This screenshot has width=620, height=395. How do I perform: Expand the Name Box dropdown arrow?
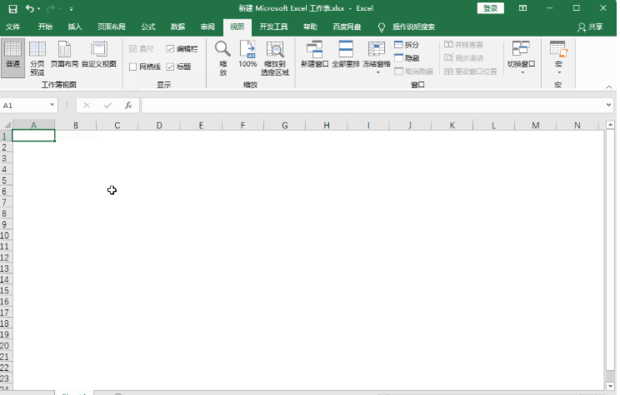point(52,105)
